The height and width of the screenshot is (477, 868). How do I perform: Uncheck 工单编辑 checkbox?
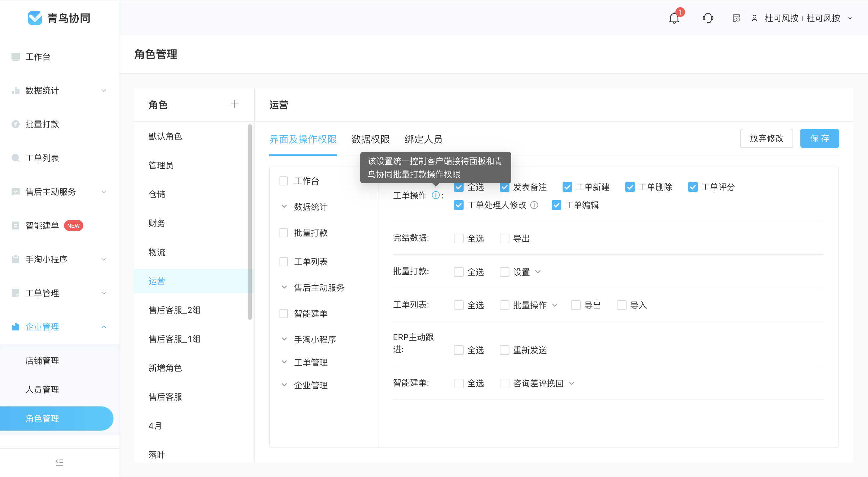(x=556, y=205)
